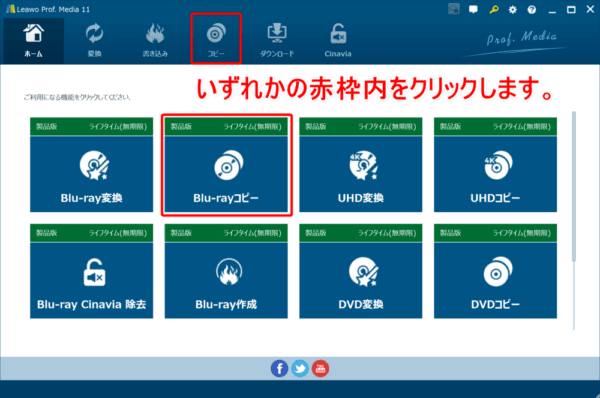
Task: Open the UHDコピー module tile
Action: point(496,165)
